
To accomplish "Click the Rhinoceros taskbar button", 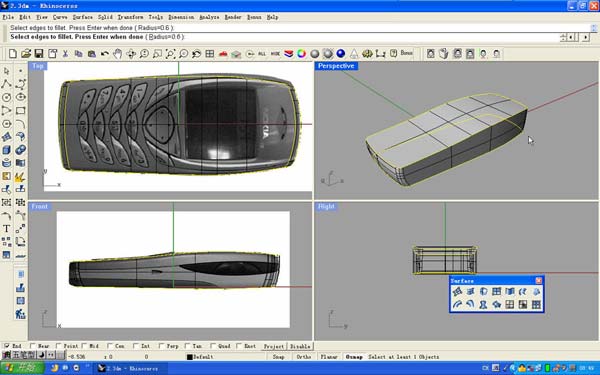I will [x=131, y=368].
